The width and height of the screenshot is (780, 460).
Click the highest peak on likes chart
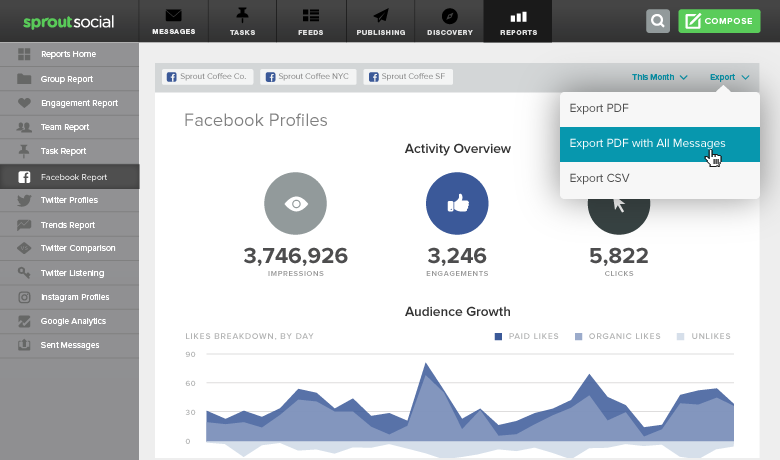[x=426, y=364]
